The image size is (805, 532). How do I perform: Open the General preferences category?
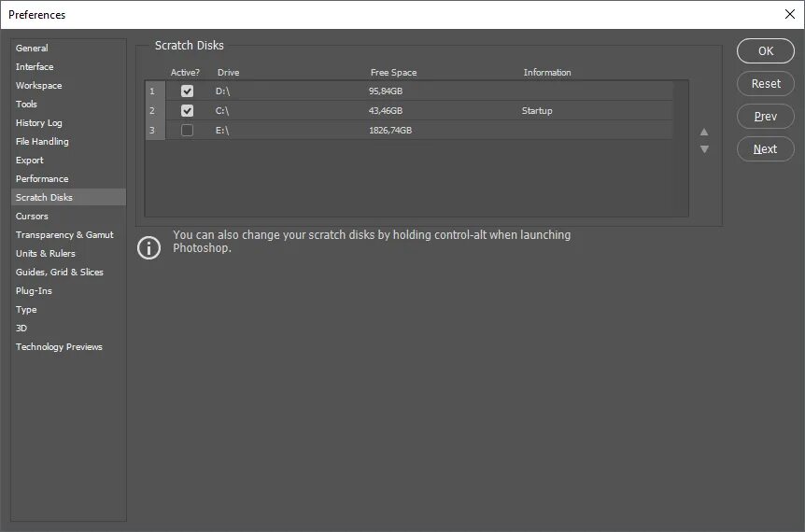(x=32, y=49)
